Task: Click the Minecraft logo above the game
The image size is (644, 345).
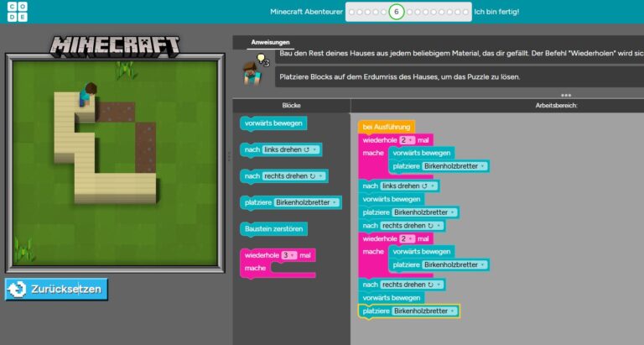Action: click(x=114, y=45)
